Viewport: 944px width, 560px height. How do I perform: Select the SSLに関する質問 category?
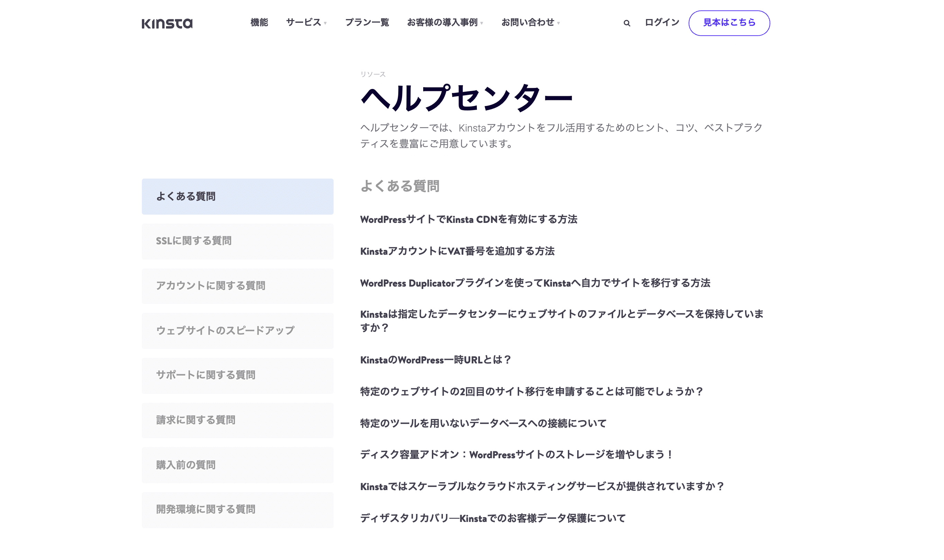pyautogui.click(x=237, y=241)
